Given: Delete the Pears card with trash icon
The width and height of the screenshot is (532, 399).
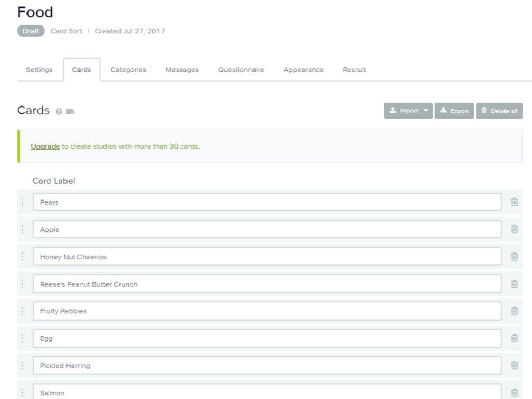Looking at the screenshot, I should coord(514,202).
